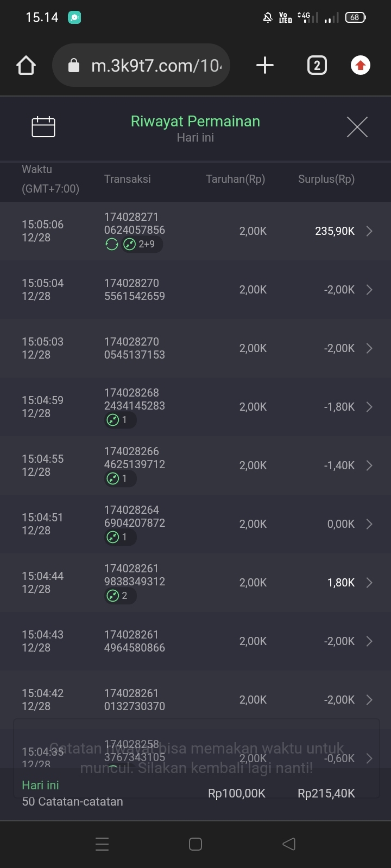Select transaction 174028270 0545137153
The image size is (391, 868).
pyautogui.click(x=135, y=348)
